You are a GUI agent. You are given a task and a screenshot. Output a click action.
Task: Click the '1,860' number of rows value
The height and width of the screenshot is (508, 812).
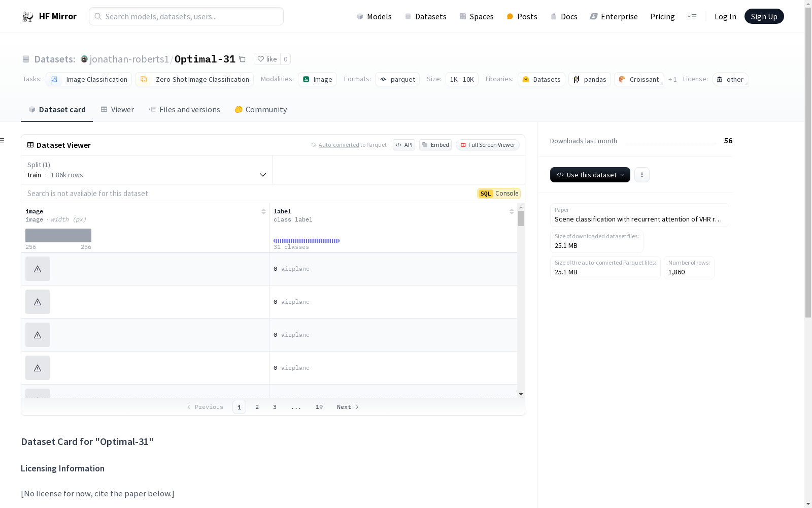[x=676, y=272]
